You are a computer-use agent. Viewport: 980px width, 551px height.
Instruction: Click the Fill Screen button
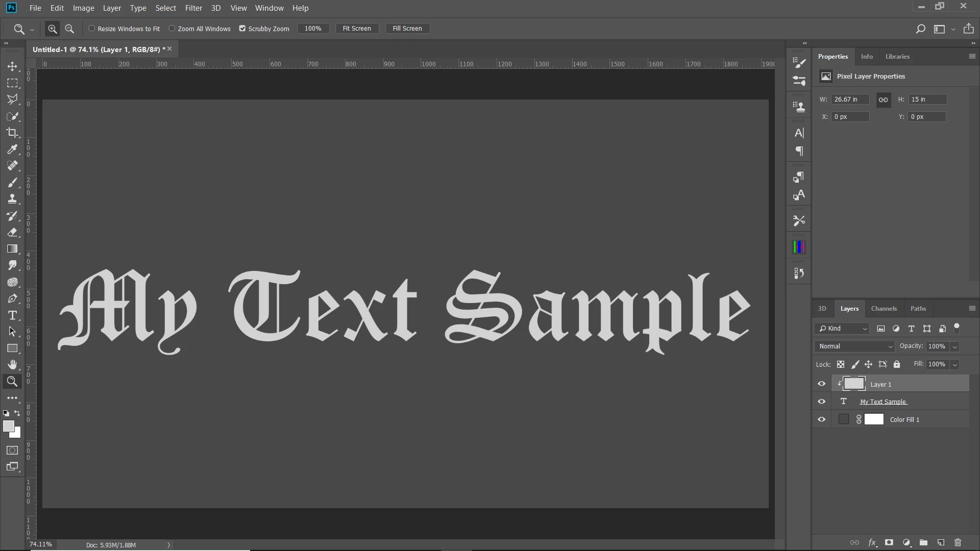(407, 29)
